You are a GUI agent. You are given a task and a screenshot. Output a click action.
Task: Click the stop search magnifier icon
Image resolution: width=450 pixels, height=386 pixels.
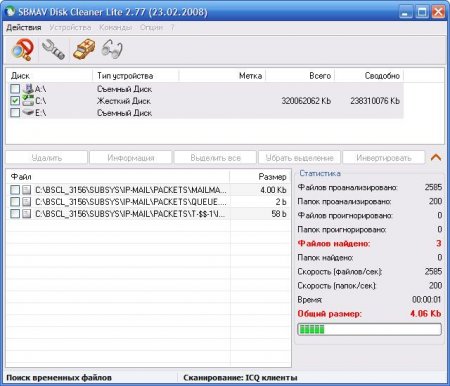coord(22,50)
